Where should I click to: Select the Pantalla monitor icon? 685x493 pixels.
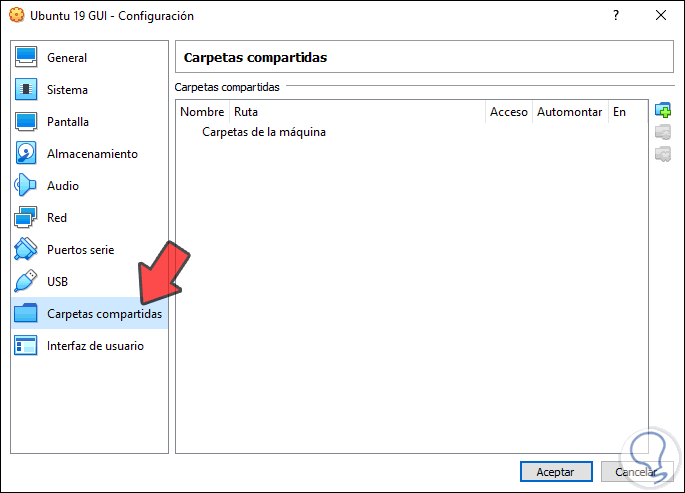click(x=26, y=122)
